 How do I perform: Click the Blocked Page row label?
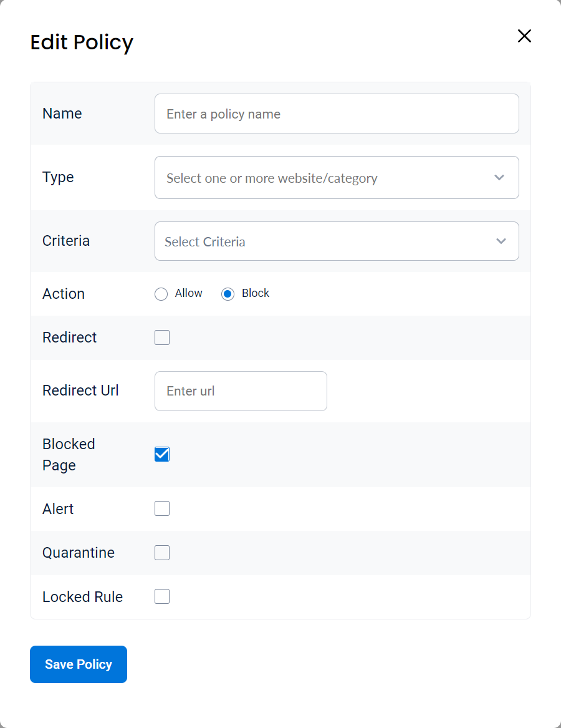69,454
